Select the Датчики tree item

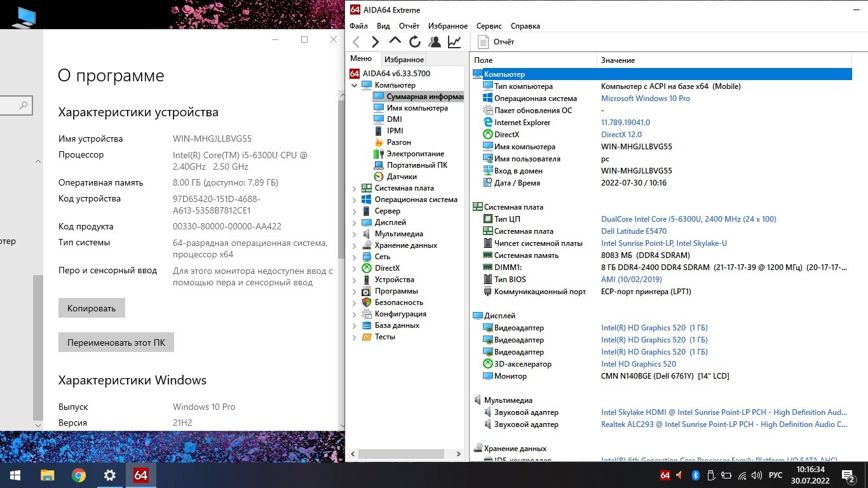pyautogui.click(x=395, y=177)
